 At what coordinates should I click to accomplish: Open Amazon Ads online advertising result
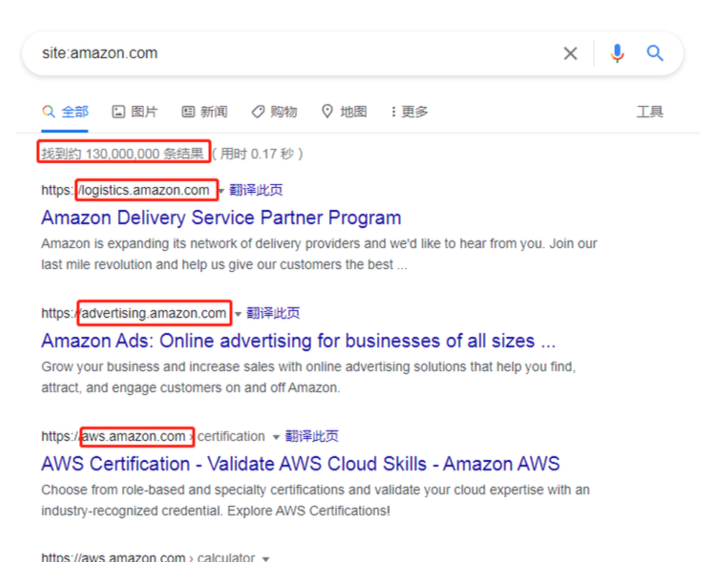(x=298, y=340)
